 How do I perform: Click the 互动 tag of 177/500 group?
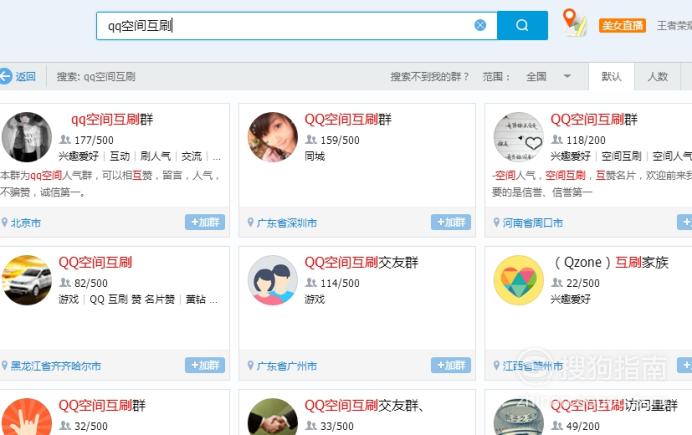tap(120, 156)
